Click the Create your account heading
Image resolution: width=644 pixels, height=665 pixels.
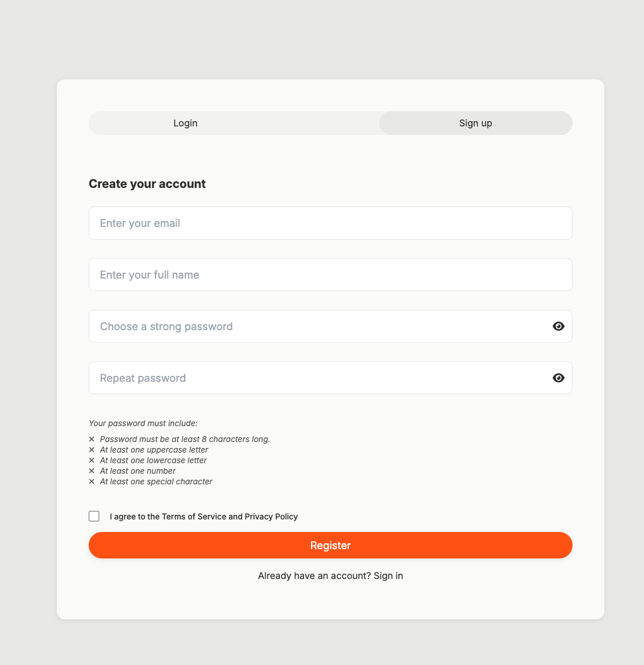147,183
